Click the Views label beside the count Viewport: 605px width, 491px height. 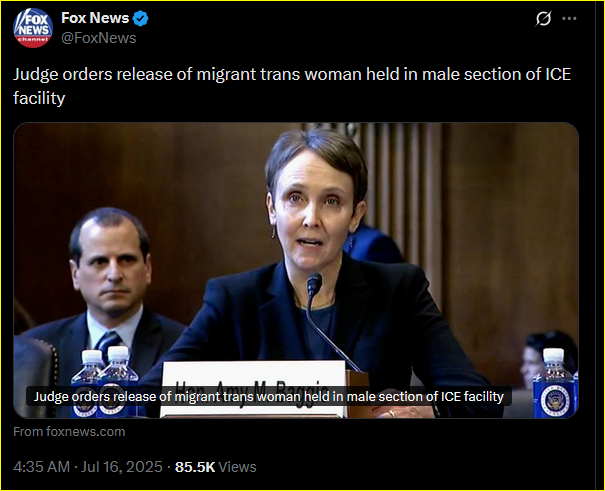[x=237, y=467]
